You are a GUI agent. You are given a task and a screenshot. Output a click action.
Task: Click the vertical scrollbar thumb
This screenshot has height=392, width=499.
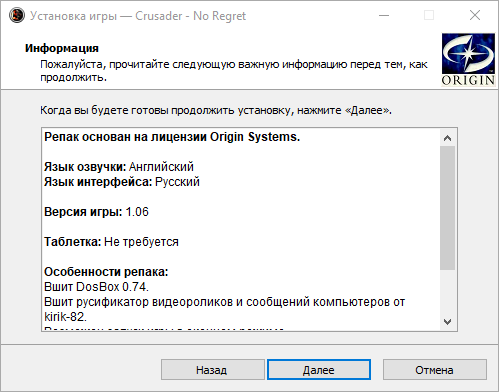tap(447, 208)
